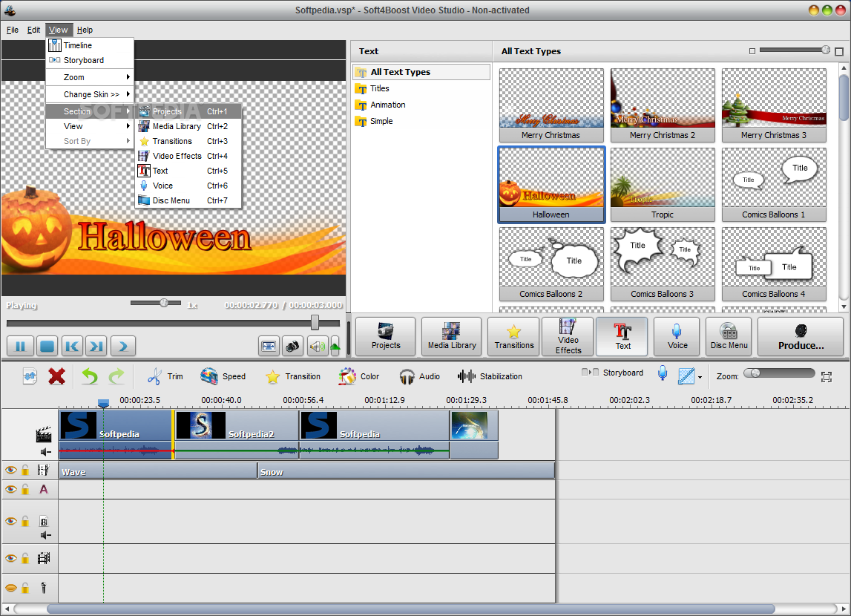This screenshot has width=851, height=616.
Task: Toggle visibility of the video overlay track
Action: 10,521
